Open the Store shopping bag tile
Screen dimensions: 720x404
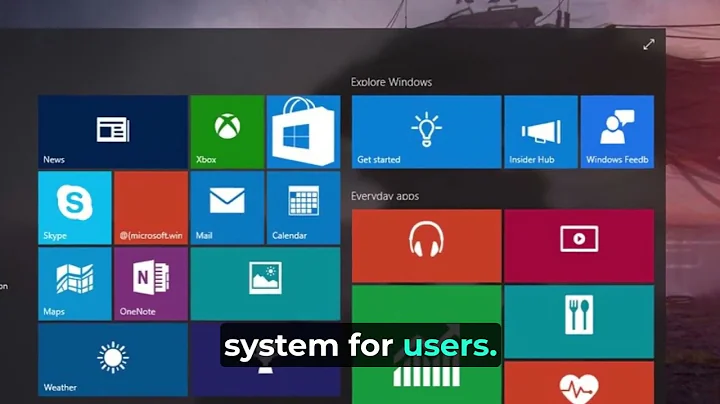point(304,132)
